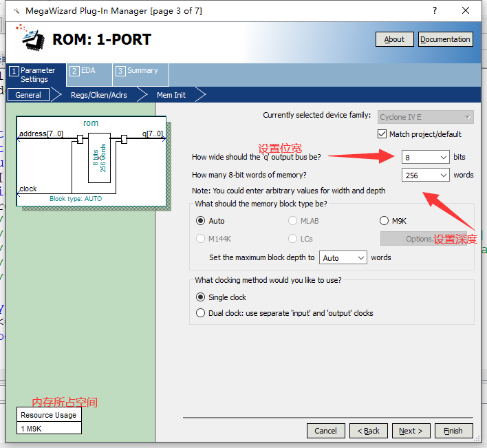Open the 'q' output bus width dropdown

425,157
